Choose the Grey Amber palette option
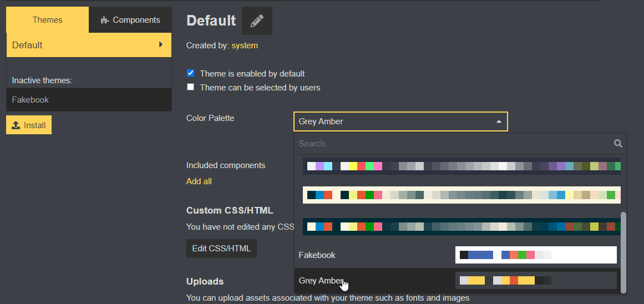The width and height of the screenshot is (644, 304). click(458, 281)
